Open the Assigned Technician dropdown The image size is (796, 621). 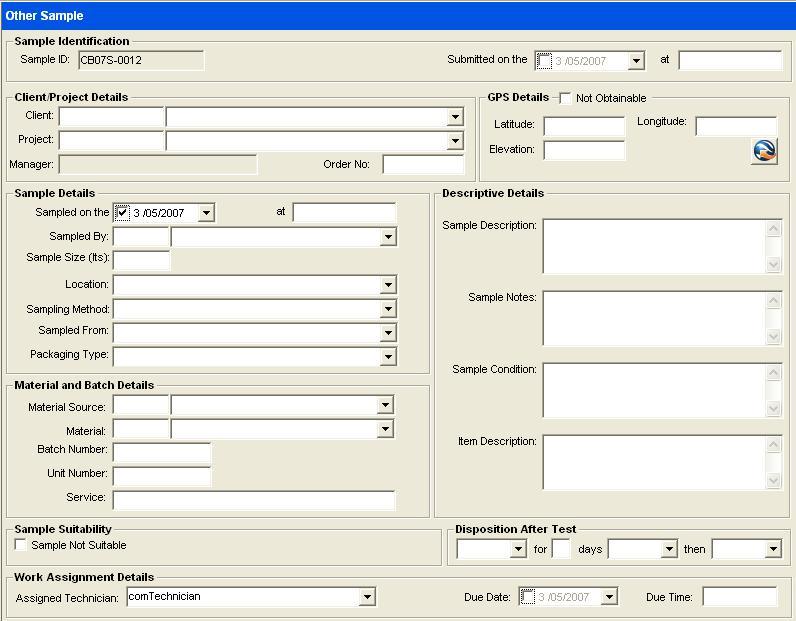click(367, 597)
